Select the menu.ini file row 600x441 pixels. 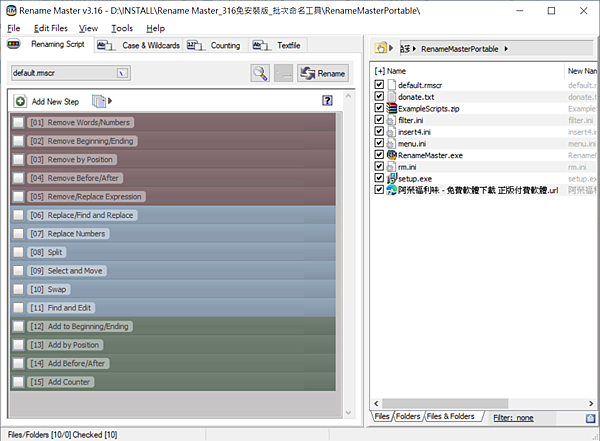click(484, 144)
